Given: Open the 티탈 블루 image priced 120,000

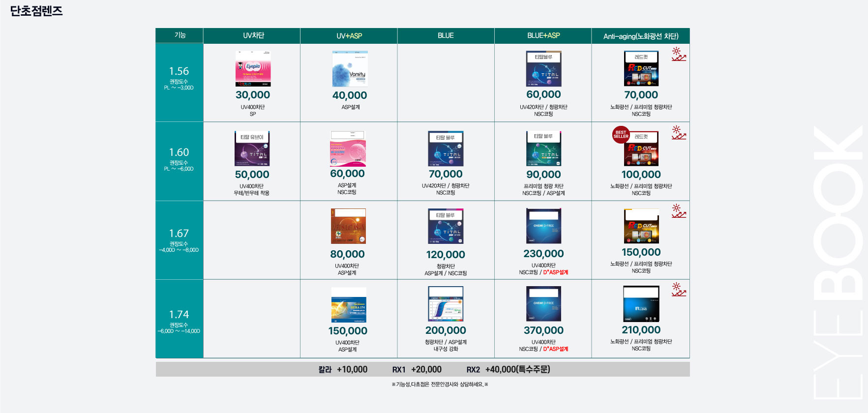Looking at the screenshot, I should point(446,226).
